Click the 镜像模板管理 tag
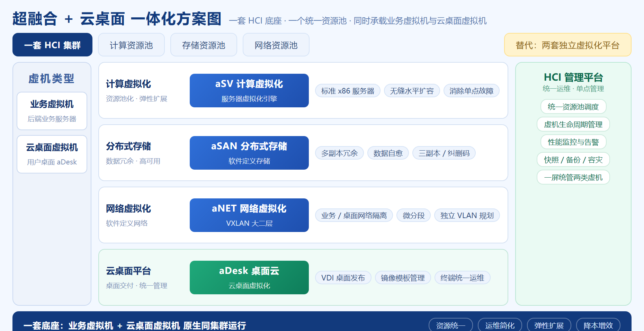The width and height of the screenshot is (644, 331). coord(403,278)
